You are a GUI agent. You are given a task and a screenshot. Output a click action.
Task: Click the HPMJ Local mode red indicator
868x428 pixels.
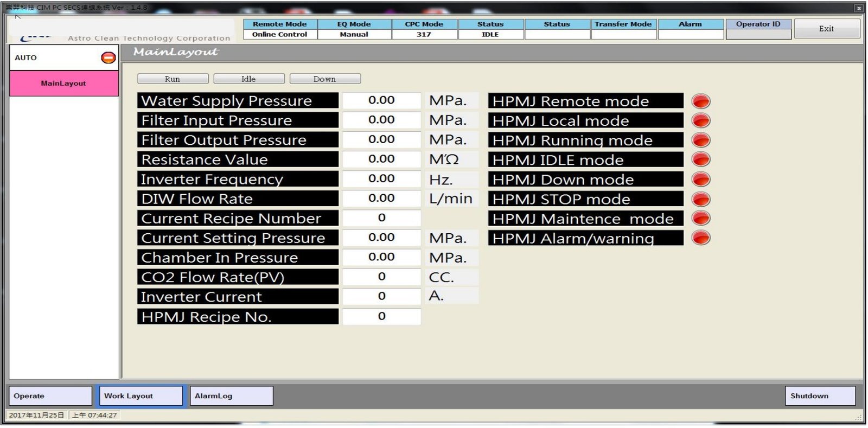(701, 121)
